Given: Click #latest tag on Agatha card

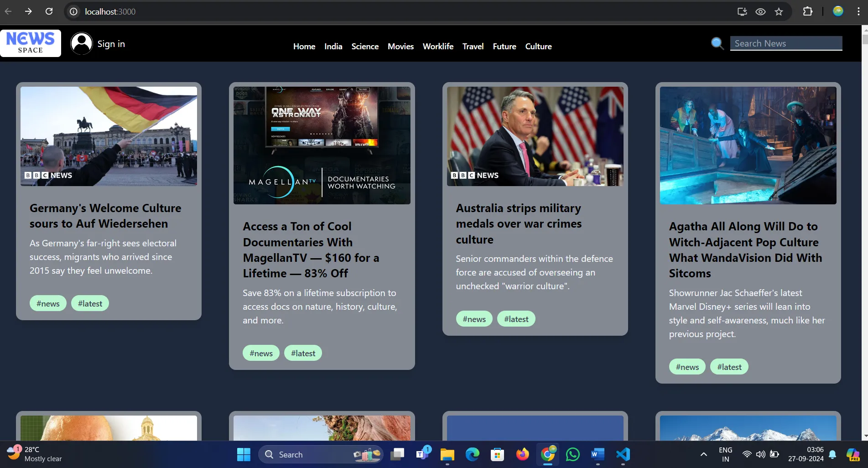Looking at the screenshot, I should [729, 367].
